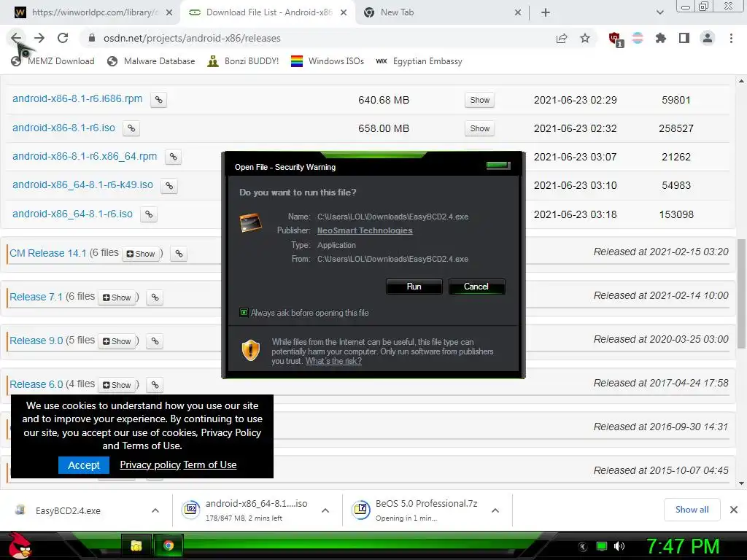Screen dimensions: 747x560
Task: Open the Term of Use link
Action: click(x=210, y=464)
